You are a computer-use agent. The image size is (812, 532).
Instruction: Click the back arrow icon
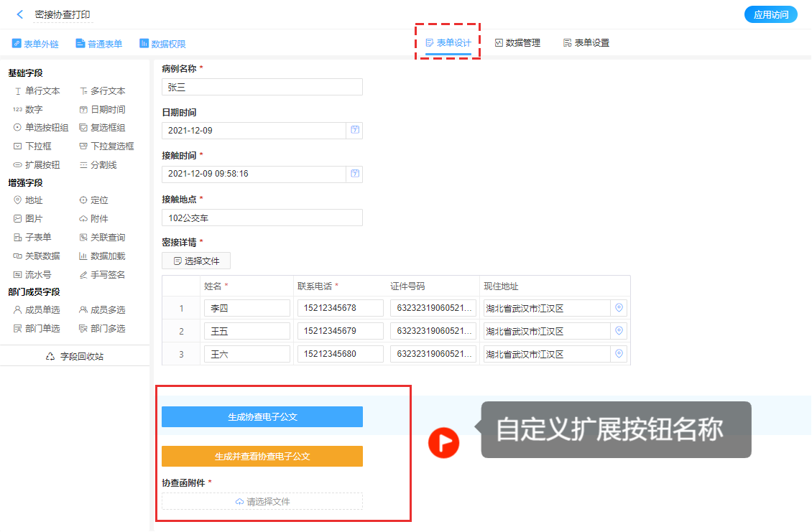[20, 14]
